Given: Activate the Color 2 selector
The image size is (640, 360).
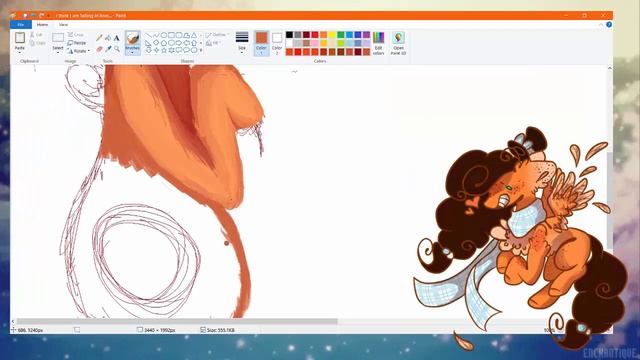Looking at the screenshot, I should point(277,43).
